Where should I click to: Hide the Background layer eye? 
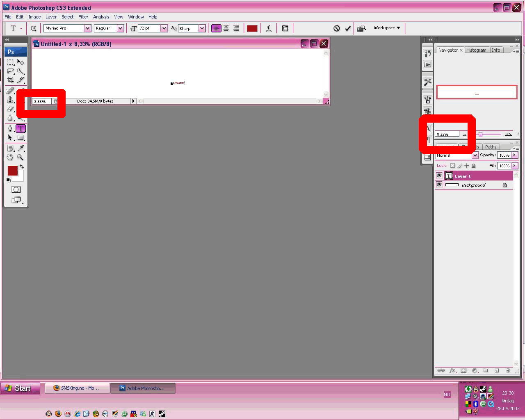coord(439,185)
